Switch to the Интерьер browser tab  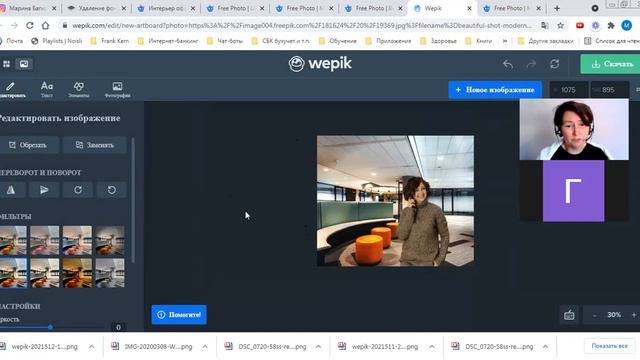166,8
